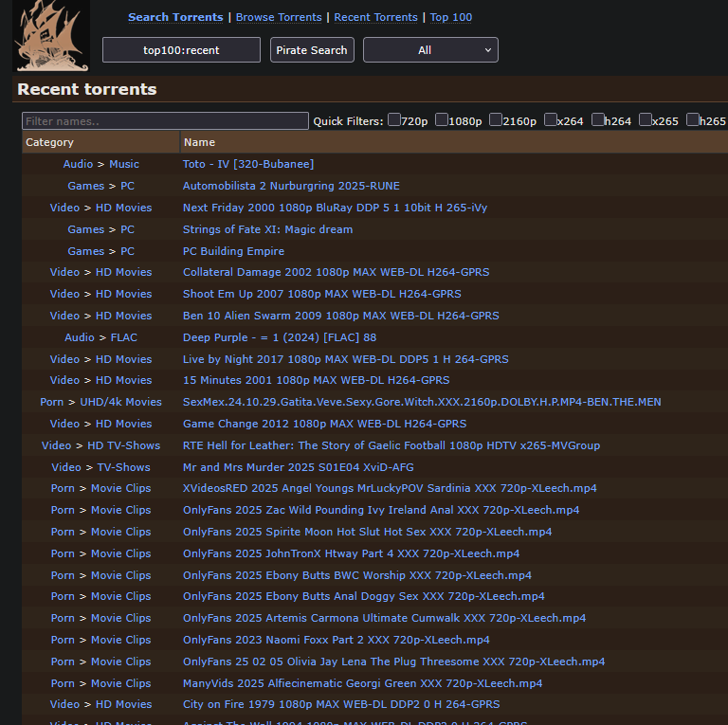Focus the Filter names field
This screenshot has height=725, width=728.
coord(165,121)
